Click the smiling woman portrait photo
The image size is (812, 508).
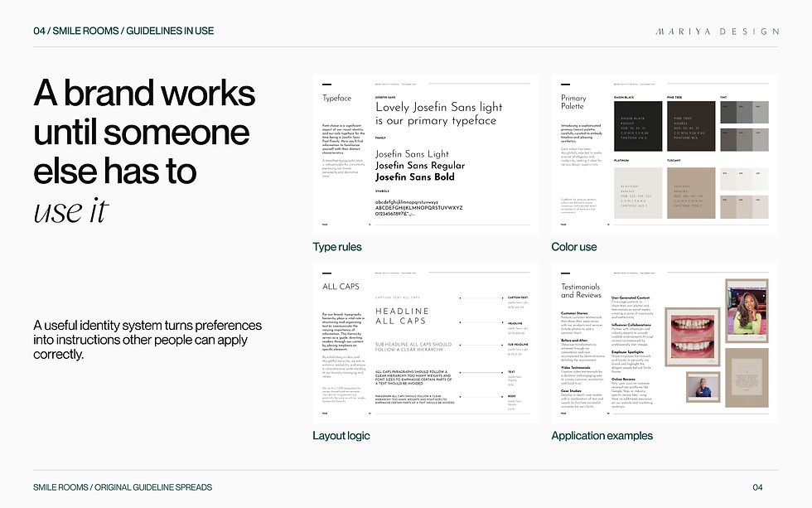click(x=747, y=310)
